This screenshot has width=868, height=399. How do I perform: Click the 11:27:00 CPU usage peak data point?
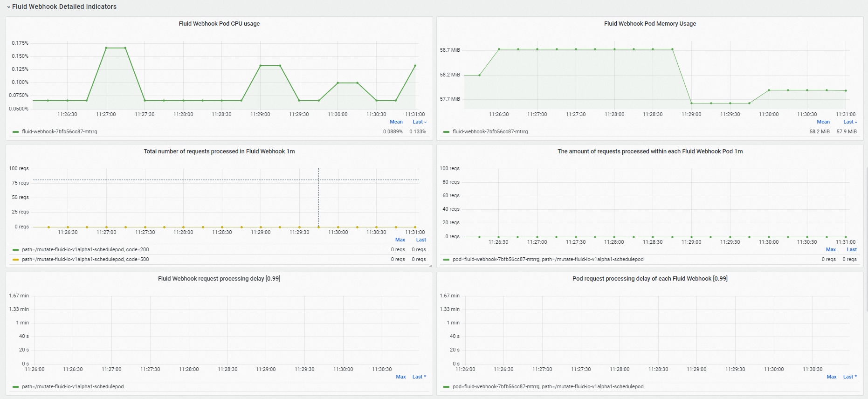[x=106, y=48]
